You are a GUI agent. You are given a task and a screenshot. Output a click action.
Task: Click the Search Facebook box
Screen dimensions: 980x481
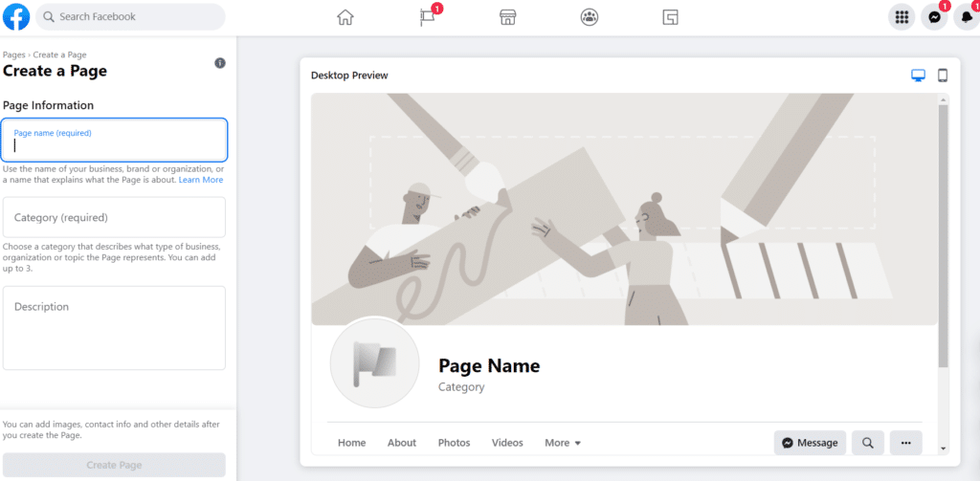tap(130, 17)
